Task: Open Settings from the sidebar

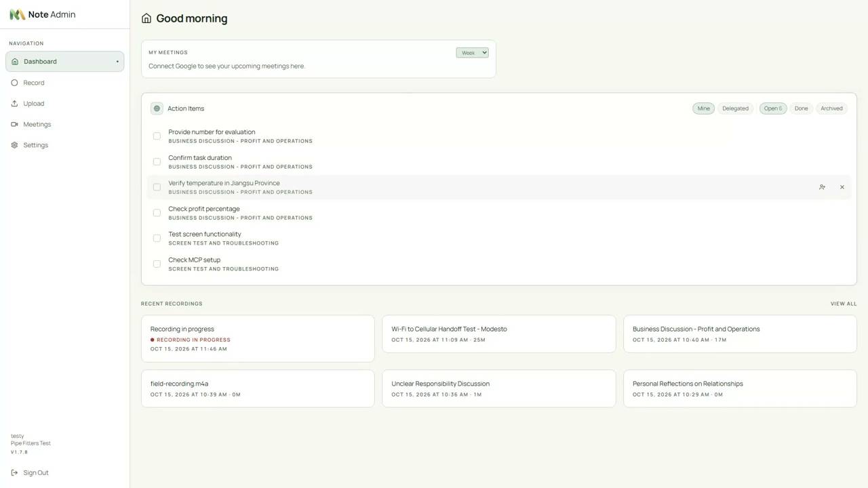Action: pos(65,145)
